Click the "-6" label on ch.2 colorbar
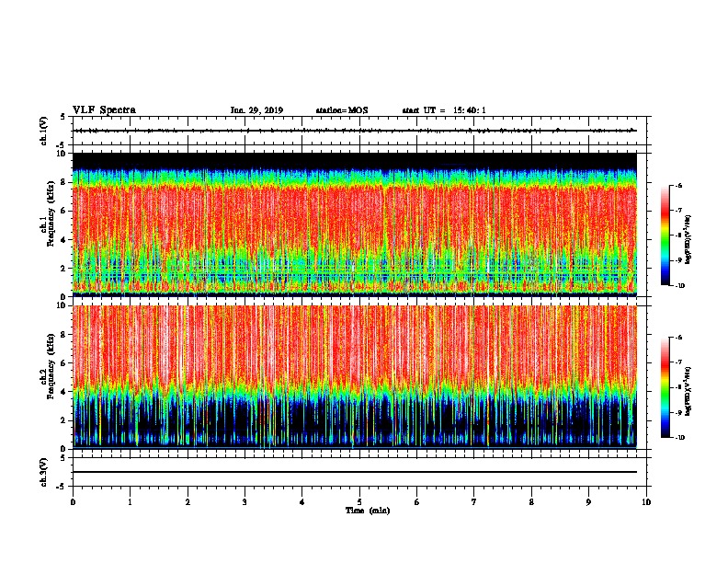Image resolution: width=728 pixels, height=563 pixels. (x=678, y=338)
